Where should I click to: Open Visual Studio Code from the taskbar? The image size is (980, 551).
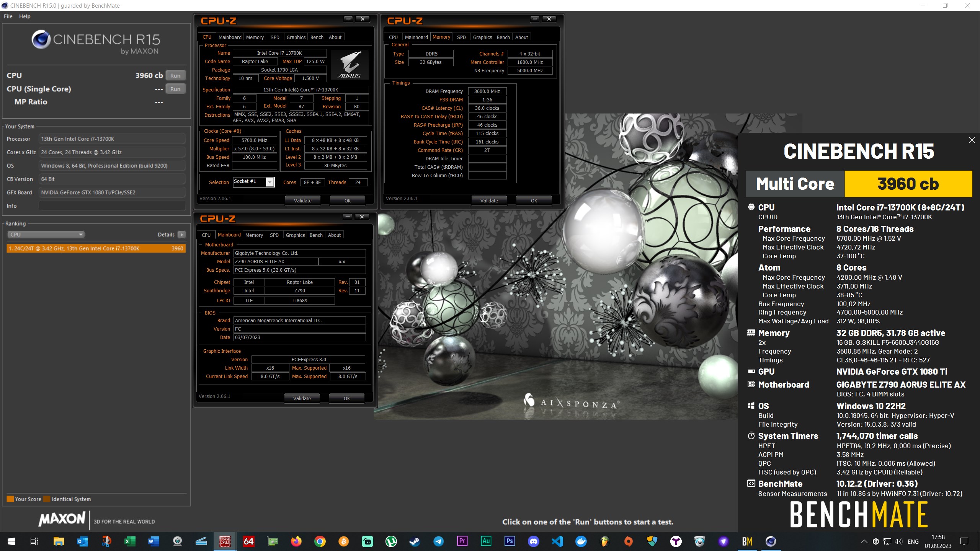coord(557,541)
